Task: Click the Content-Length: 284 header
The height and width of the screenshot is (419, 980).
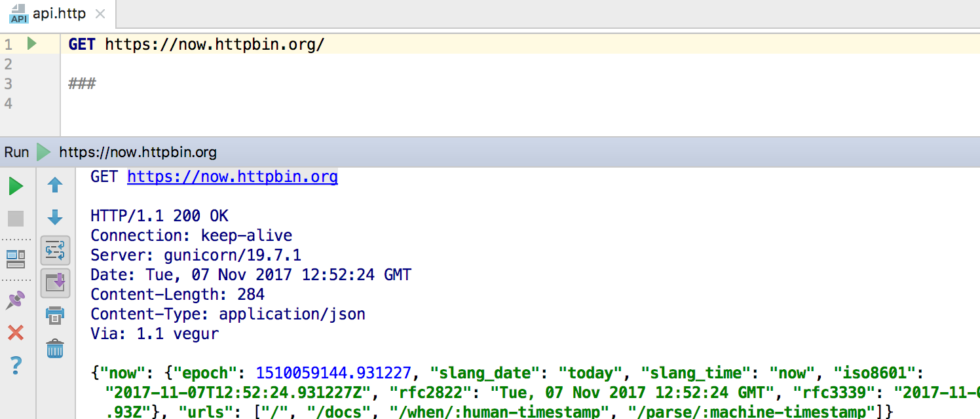Action: pyautogui.click(x=178, y=295)
